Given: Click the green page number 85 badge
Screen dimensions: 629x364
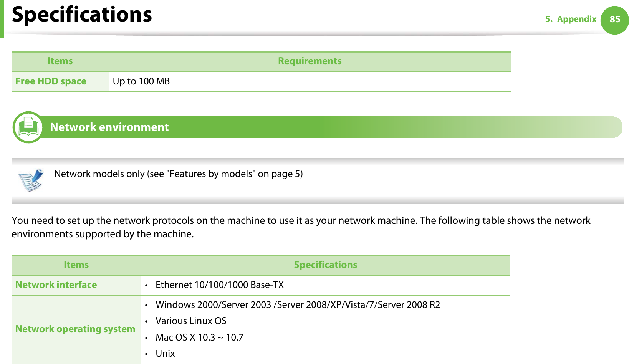Looking at the screenshot, I should click(614, 20).
